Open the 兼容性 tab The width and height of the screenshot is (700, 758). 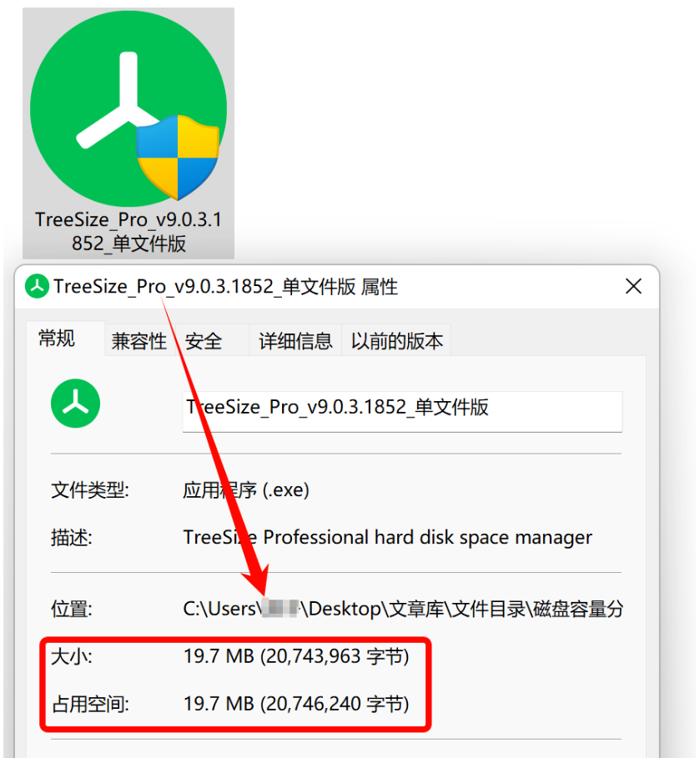139,341
